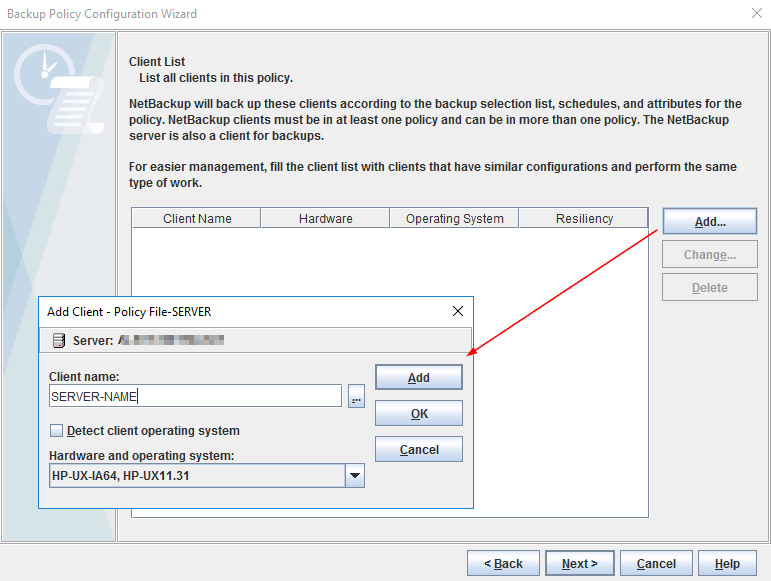This screenshot has height=581, width=771.
Task: Cancel the backup policy wizard
Action: 656,564
